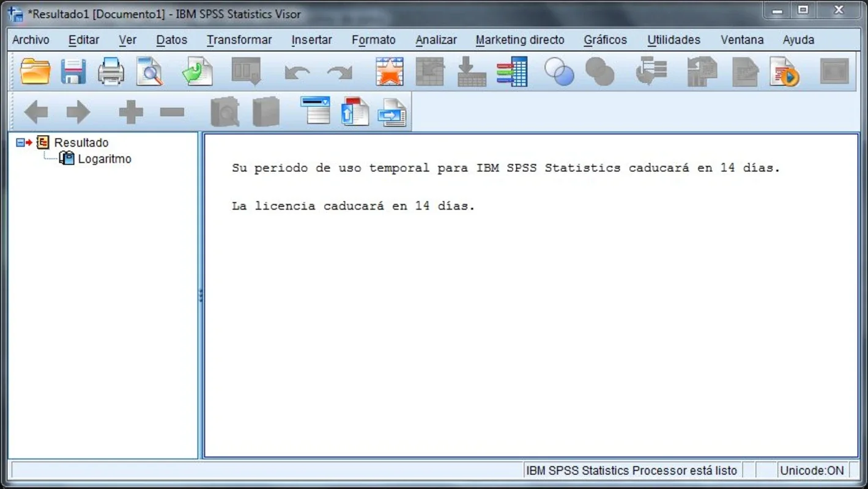This screenshot has height=489, width=868.
Task: Click the pane splitter handle dots
Action: [201, 296]
